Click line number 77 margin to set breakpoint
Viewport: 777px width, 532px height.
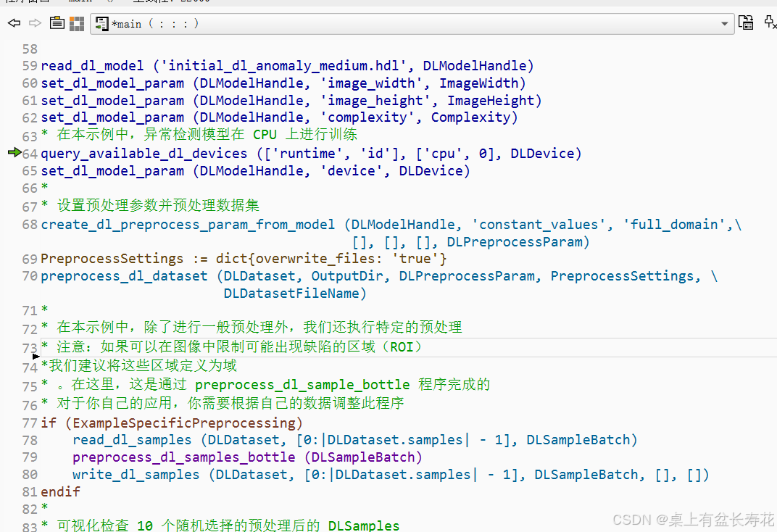[x=29, y=422]
